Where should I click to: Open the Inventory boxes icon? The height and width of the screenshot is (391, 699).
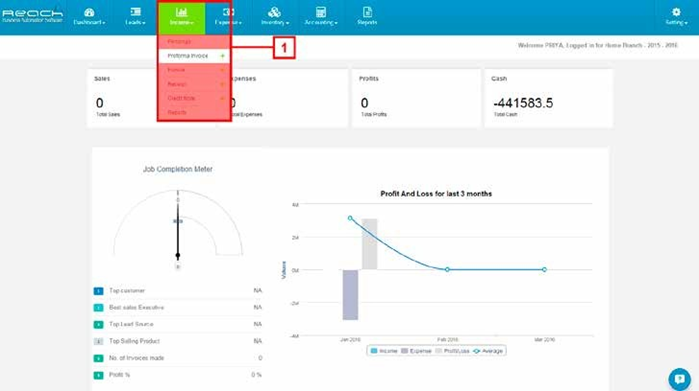274,12
